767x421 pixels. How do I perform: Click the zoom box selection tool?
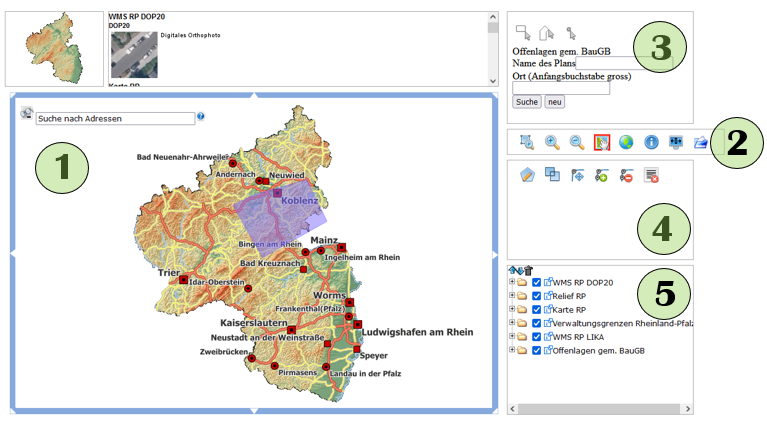tap(527, 143)
